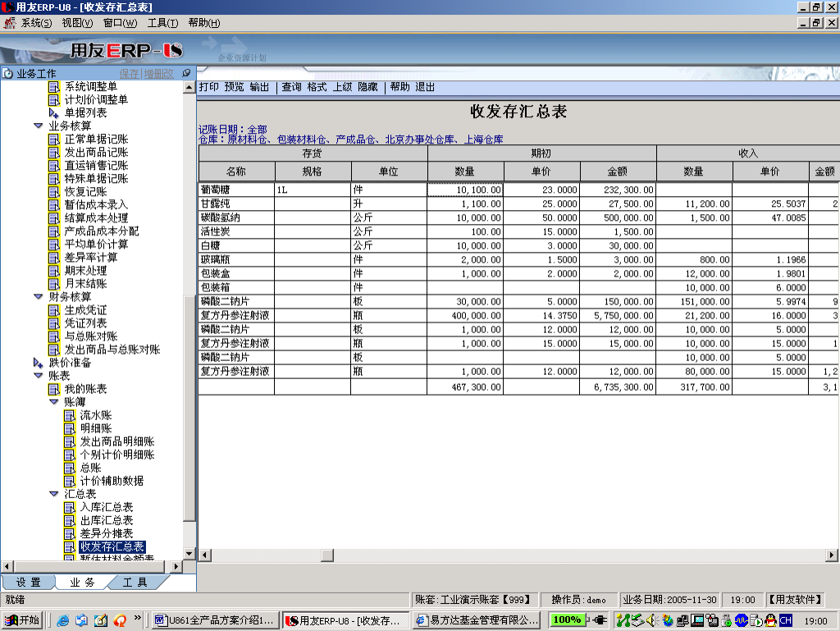Collapse the 业务核算 tree node
Image resolution: width=840 pixels, height=631 pixels.
[x=38, y=126]
